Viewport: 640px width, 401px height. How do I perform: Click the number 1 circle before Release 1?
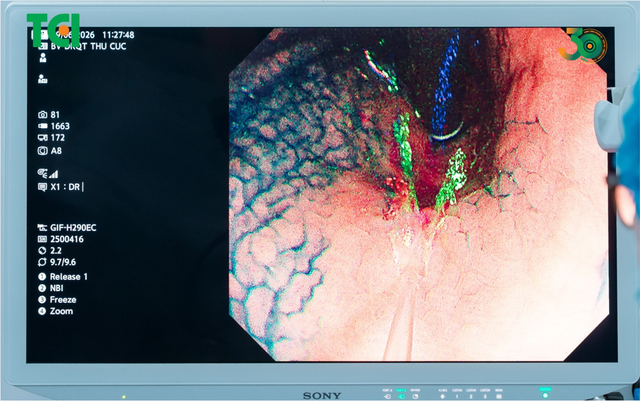(x=42, y=276)
